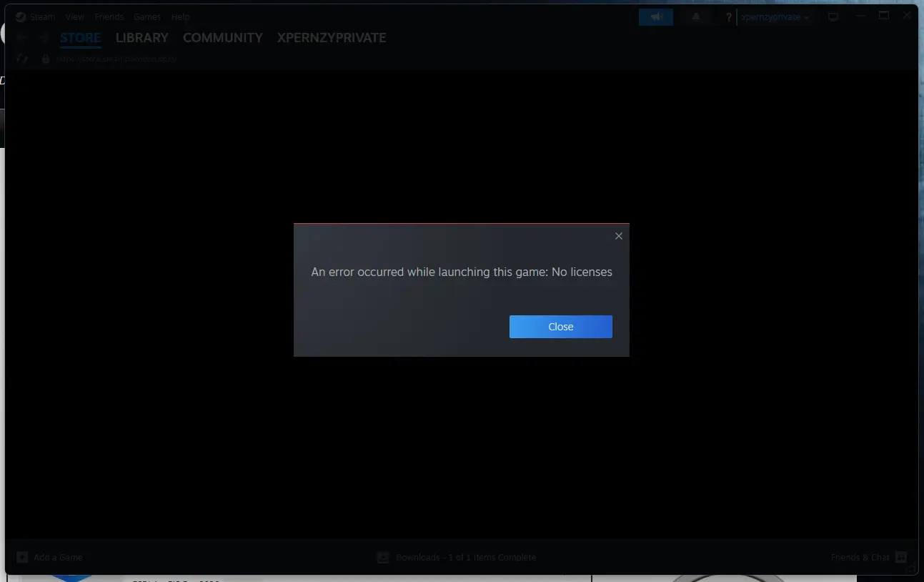
Task: Click the Add a Game plus icon
Action: tap(22, 557)
